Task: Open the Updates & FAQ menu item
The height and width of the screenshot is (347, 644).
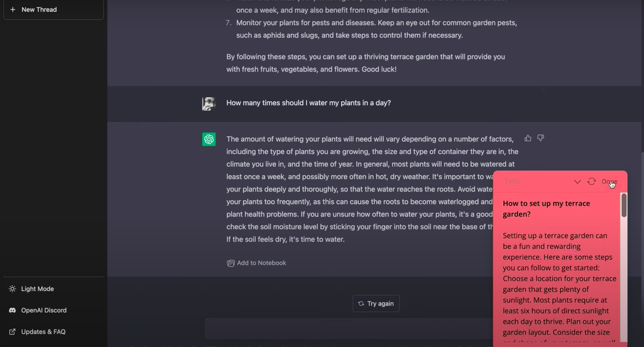Action: click(53, 332)
